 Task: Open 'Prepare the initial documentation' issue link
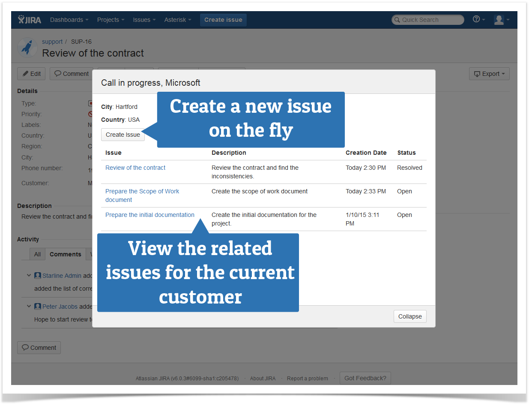[150, 215]
